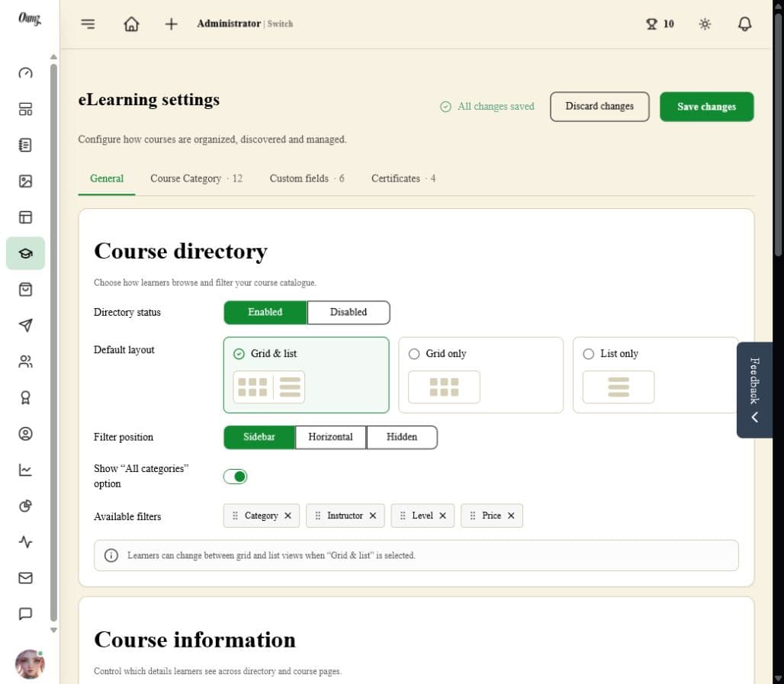Remove the Price filter chip
The image size is (784, 684).
coord(511,515)
